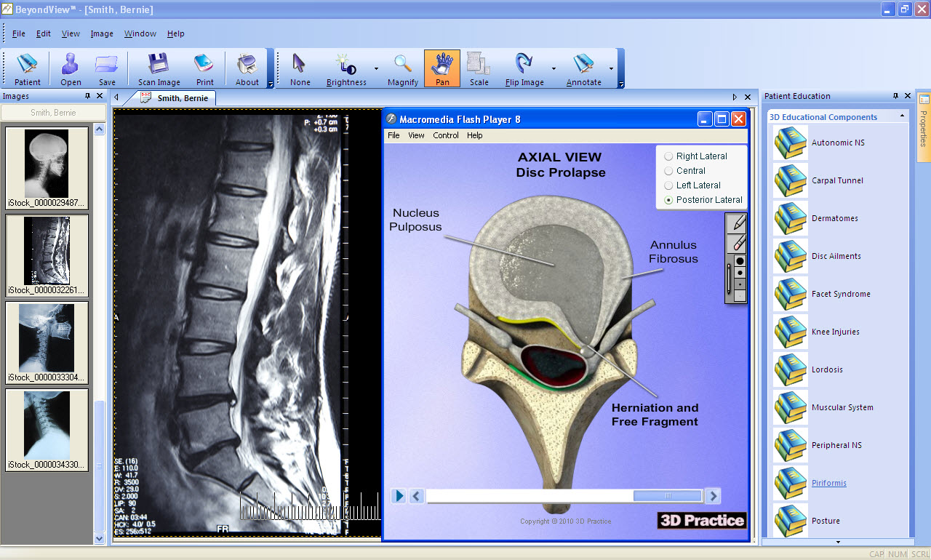The image size is (931, 560).
Task: Start Scan Image from the toolbar
Action: (x=159, y=70)
